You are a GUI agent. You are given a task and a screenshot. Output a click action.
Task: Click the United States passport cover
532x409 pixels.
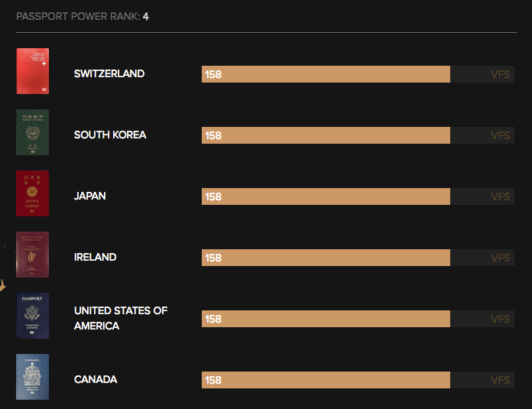pos(33,316)
